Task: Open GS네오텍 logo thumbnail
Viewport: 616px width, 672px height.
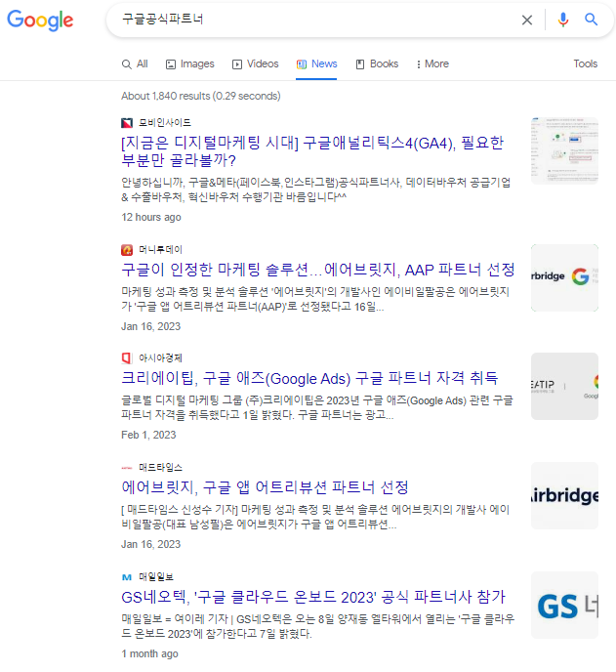Action: (564, 606)
